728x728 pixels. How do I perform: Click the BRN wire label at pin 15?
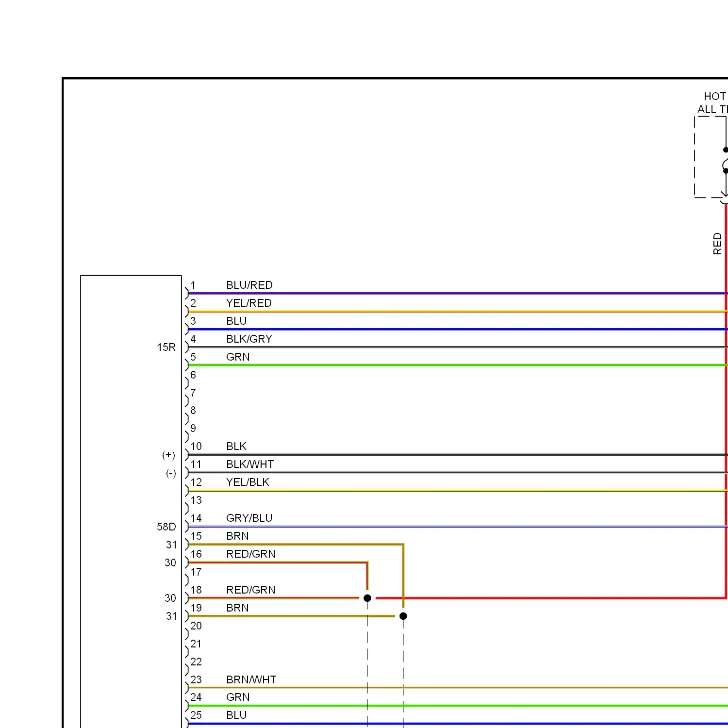point(237,536)
